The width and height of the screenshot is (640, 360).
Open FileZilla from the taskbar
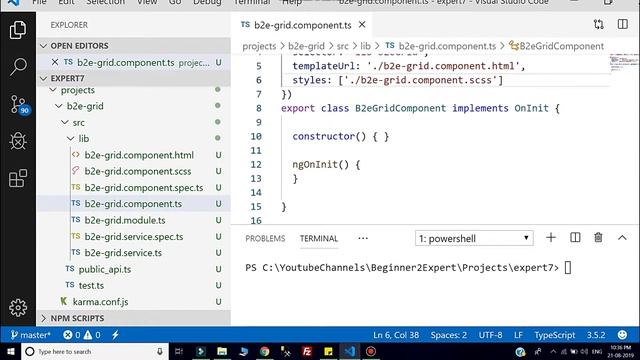307,351
